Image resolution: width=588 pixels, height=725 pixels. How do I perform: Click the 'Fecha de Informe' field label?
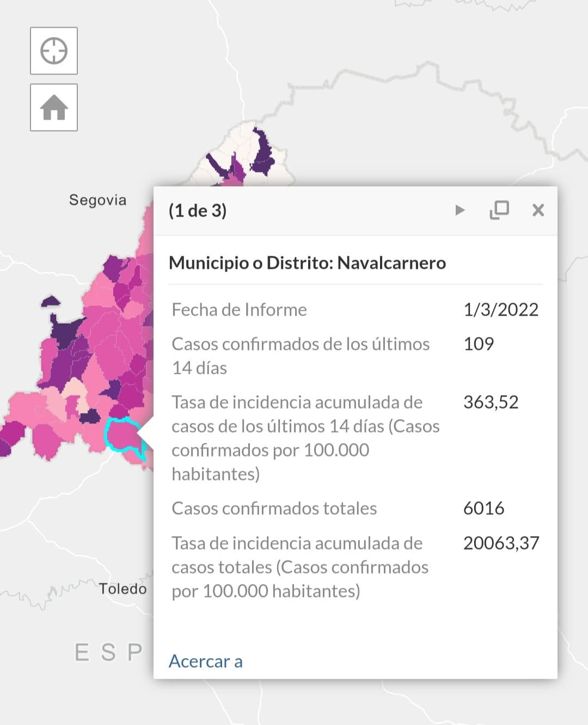coord(239,310)
